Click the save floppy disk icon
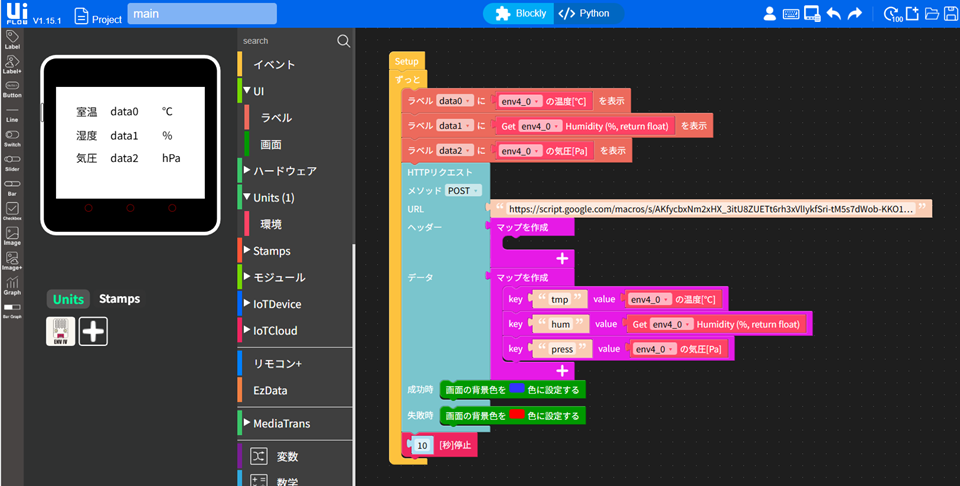960x486 pixels. tap(951, 14)
